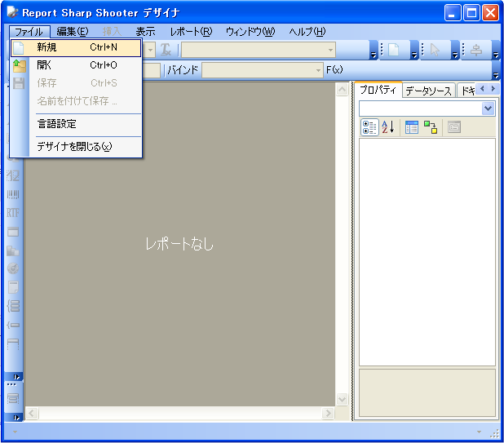Open the ファイル menu
Screen dimensions: 504x443
(29, 32)
